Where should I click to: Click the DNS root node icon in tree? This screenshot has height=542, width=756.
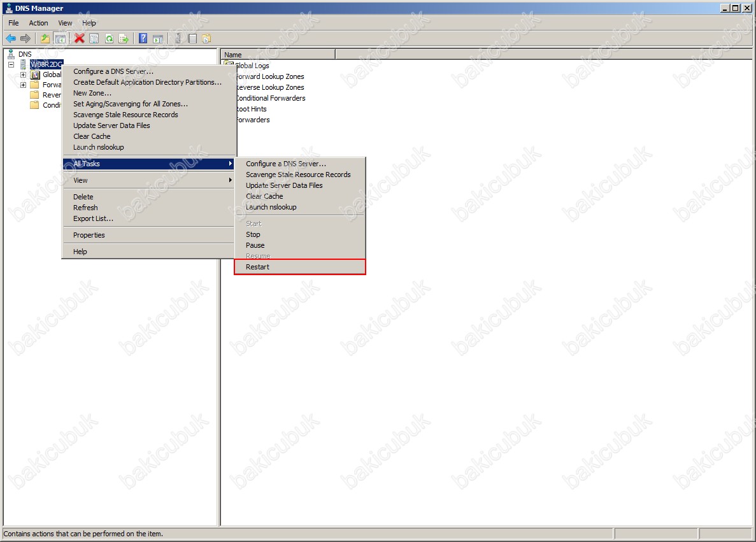tap(11, 54)
